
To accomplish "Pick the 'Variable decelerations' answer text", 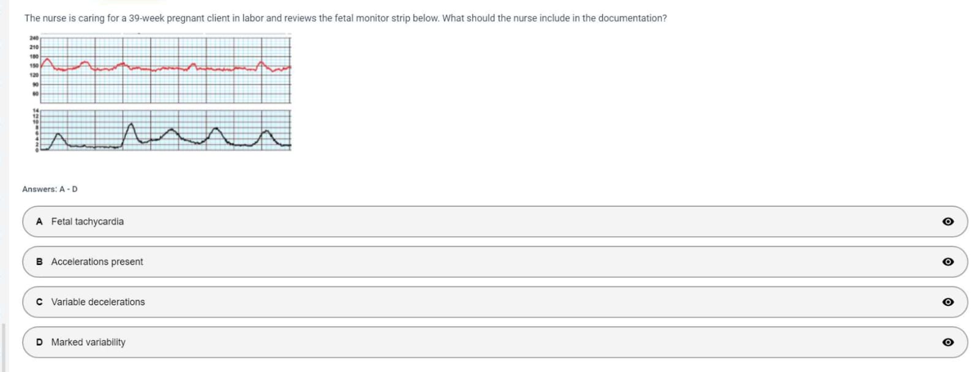I will point(98,302).
